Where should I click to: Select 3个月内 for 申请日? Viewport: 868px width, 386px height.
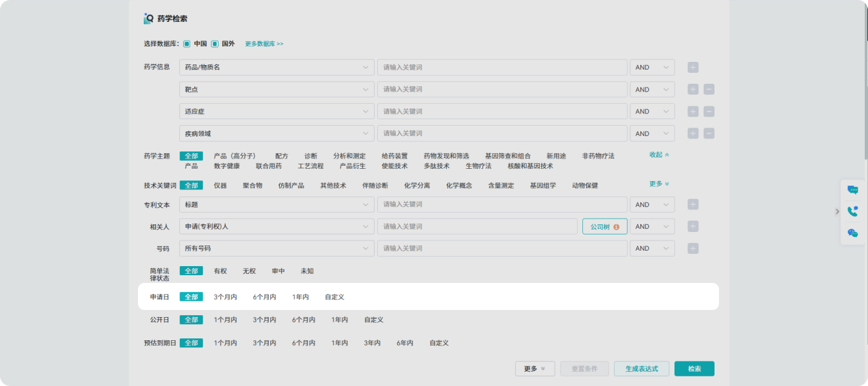pyautogui.click(x=225, y=297)
